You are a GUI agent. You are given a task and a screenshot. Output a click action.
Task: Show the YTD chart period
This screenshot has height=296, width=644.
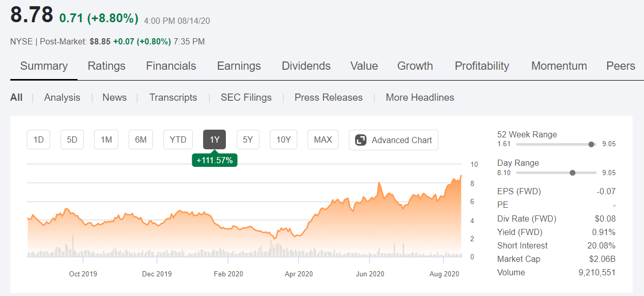178,139
